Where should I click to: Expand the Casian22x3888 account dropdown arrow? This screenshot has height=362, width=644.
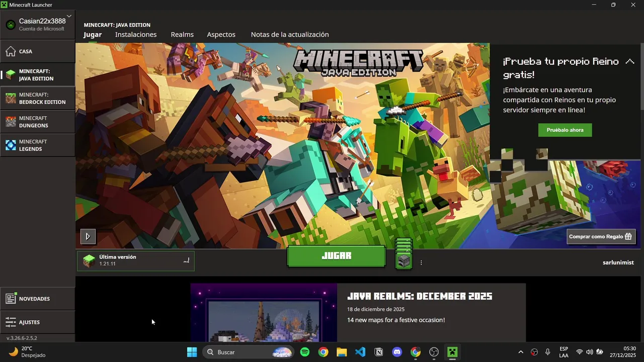coord(69,17)
